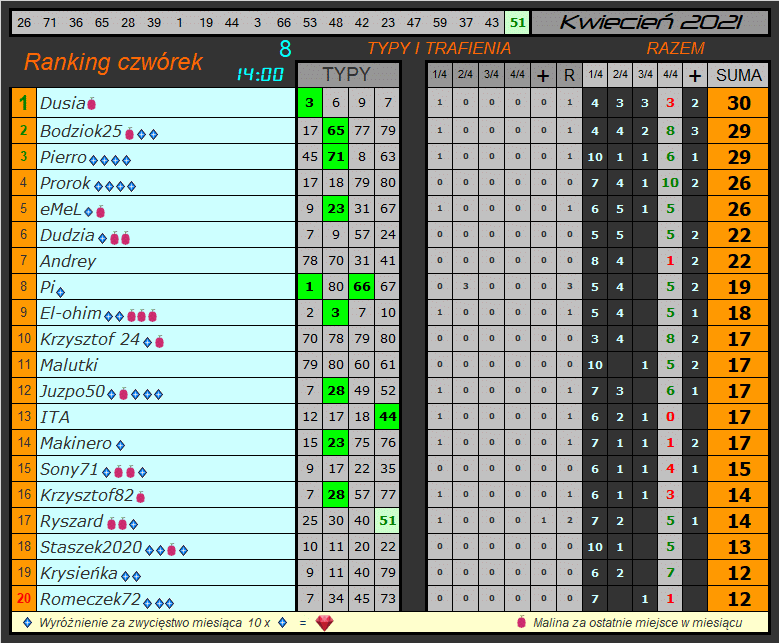
Task: Click the plus header in RAZEM section
Action: [x=695, y=76]
